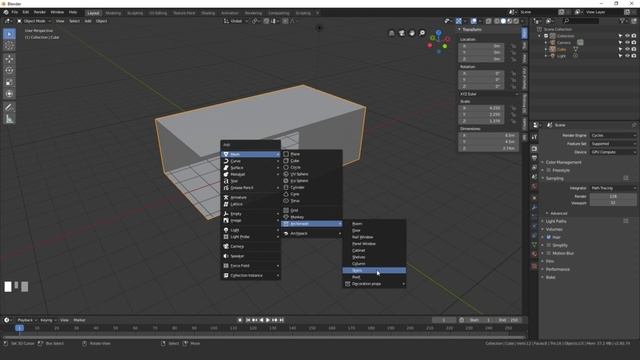Click the Viewport samples 32 field
Image resolution: width=640 pixels, height=360 pixels.
pos(613,203)
